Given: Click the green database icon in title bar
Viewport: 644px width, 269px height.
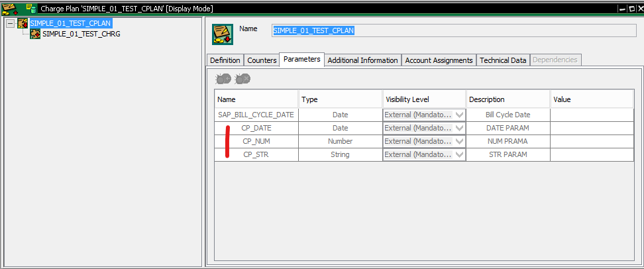Looking at the screenshot, I should click(30, 7).
